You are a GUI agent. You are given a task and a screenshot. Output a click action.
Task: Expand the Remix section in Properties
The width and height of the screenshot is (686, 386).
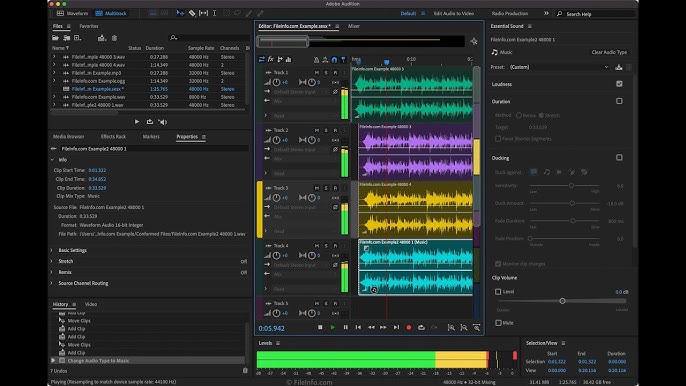click(x=51, y=272)
